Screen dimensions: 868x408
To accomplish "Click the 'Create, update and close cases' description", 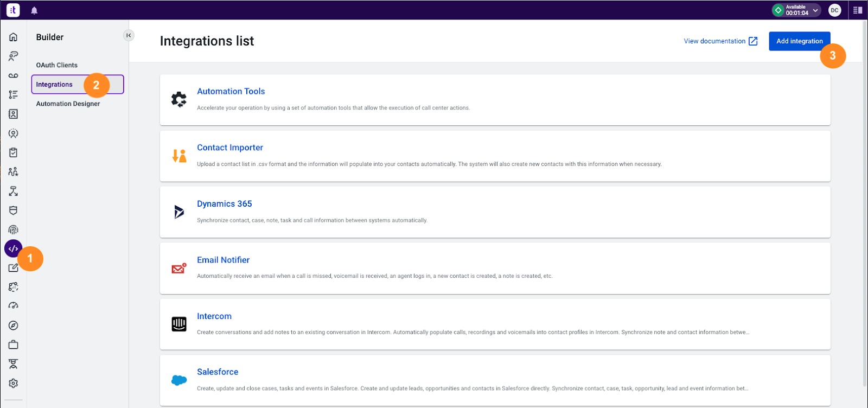I will point(473,388).
